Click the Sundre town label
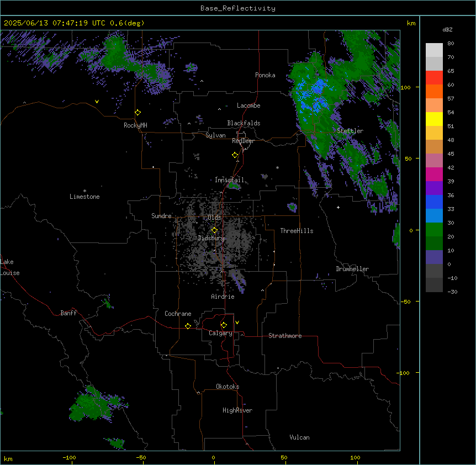 (x=161, y=216)
